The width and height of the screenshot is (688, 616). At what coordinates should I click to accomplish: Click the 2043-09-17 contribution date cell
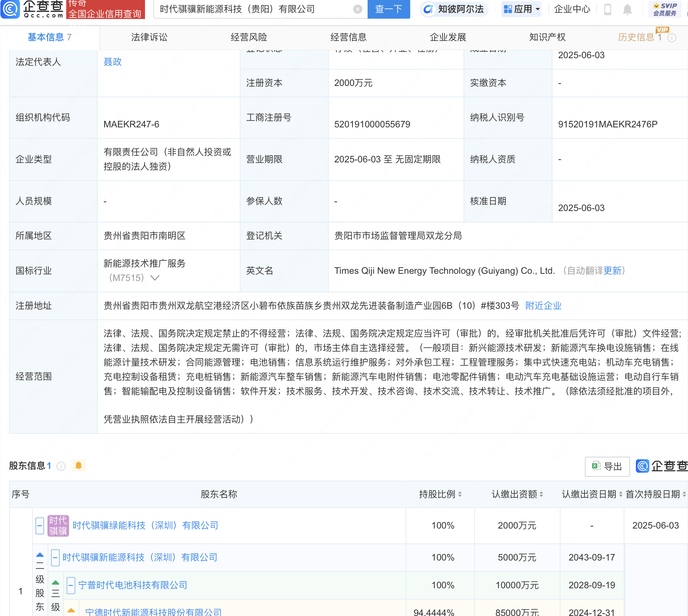pos(592,557)
